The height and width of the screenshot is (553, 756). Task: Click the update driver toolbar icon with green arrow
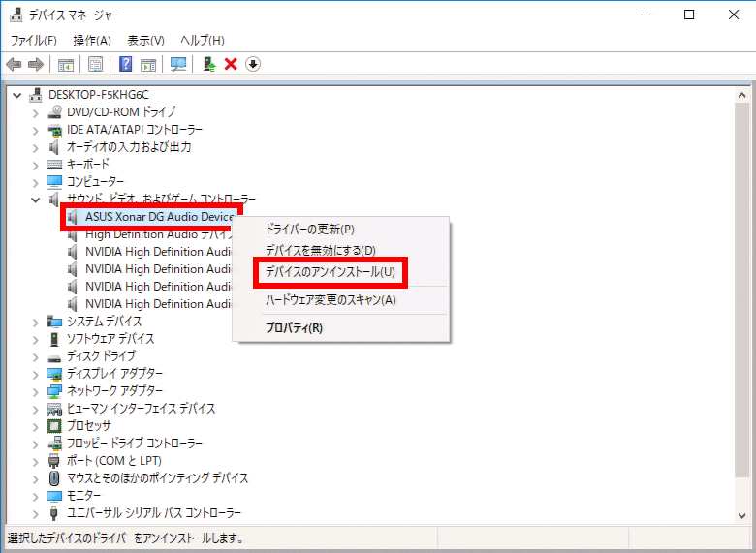coord(208,64)
